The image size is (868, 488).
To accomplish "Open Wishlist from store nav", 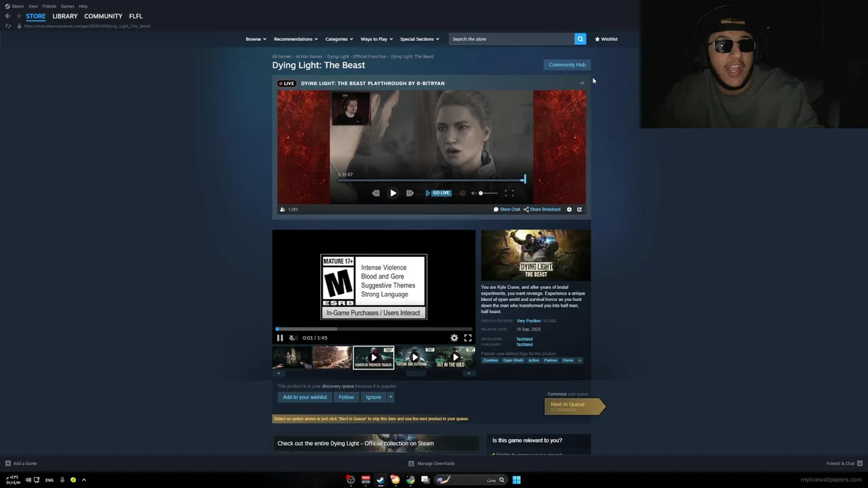I will (x=606, y=39).
